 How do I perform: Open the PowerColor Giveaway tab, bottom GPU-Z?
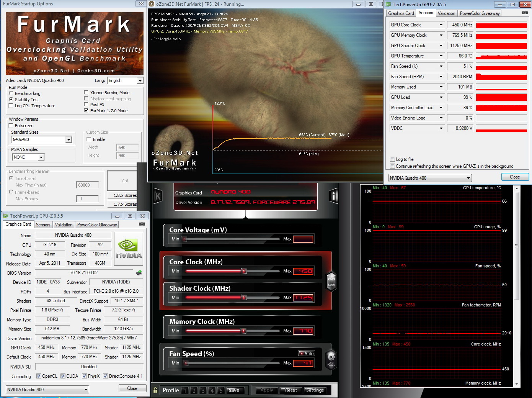(x=97, y=225)
